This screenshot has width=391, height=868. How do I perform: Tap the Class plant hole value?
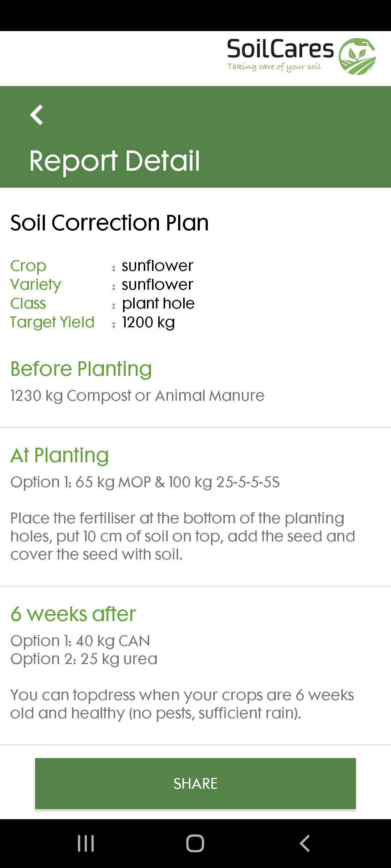coord(158,303)
